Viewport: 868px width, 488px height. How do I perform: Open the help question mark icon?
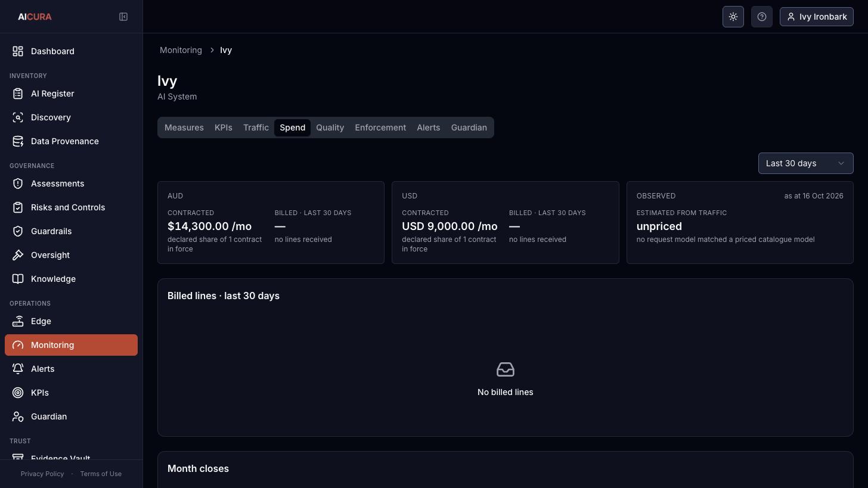click(762, 17)
